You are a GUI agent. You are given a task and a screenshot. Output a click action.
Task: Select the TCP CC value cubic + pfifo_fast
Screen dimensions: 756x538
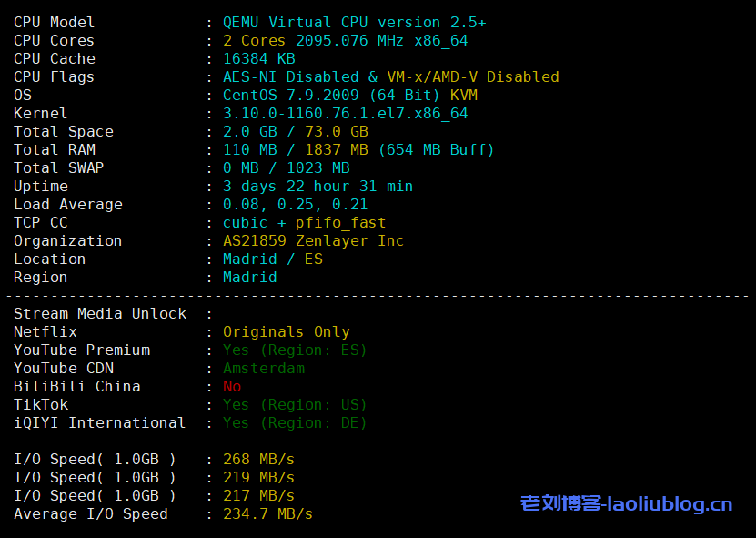click(x=304, y=222)
